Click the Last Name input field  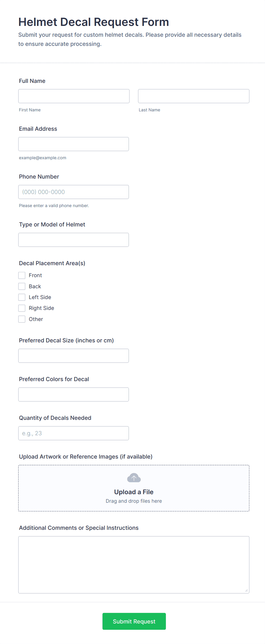click(x=193, y=96)
